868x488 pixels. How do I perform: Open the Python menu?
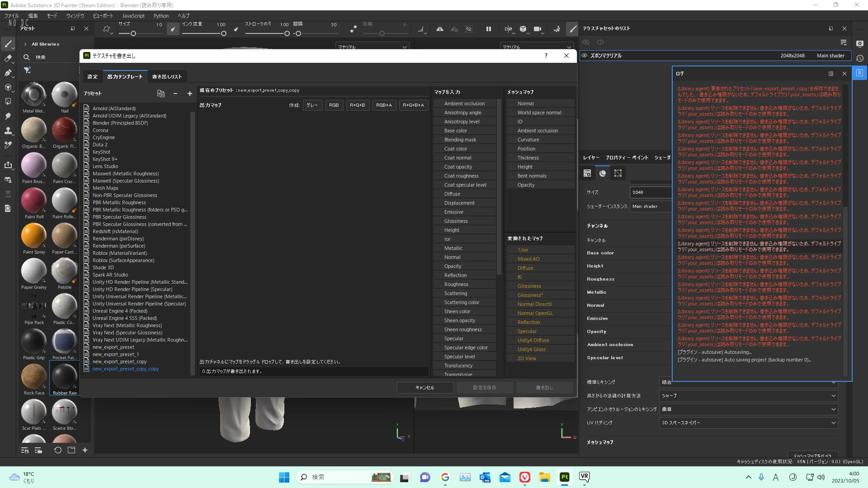tap(161, 16)
